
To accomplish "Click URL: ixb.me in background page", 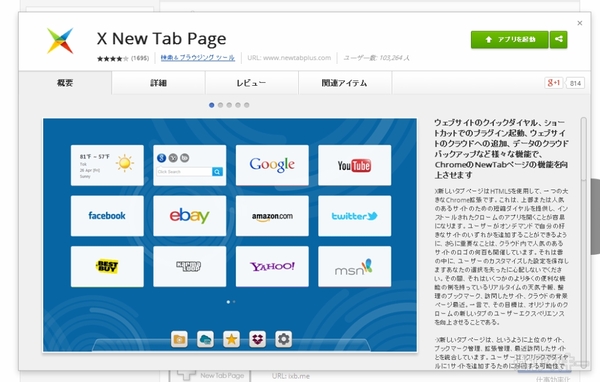I will tap(291, 376).
